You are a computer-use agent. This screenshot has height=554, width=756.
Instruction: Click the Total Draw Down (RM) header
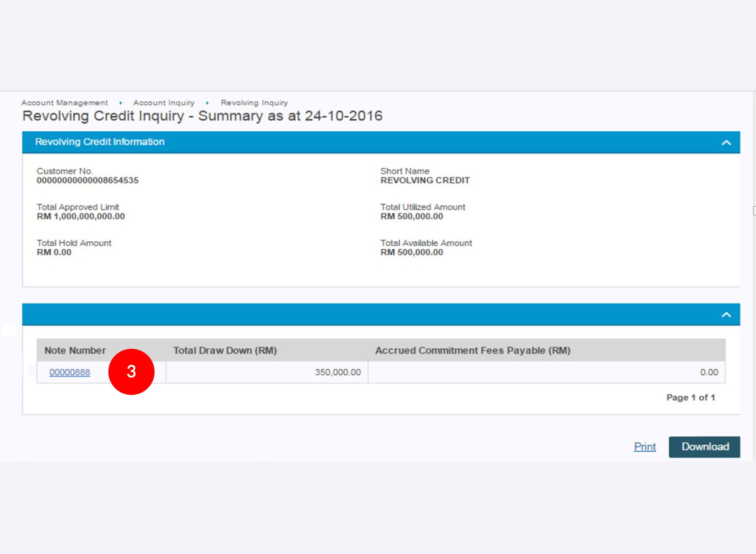225,350
